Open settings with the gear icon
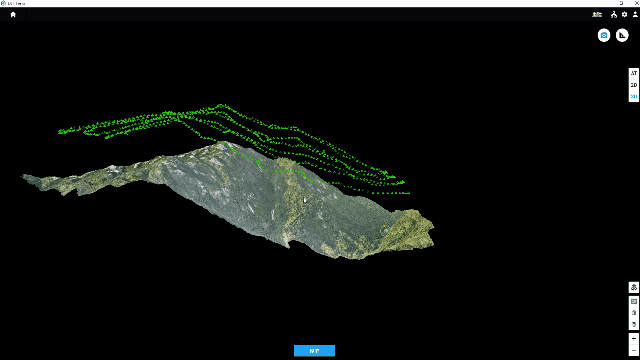The height and width of the screenshot is (360, 640). (624, 14)
